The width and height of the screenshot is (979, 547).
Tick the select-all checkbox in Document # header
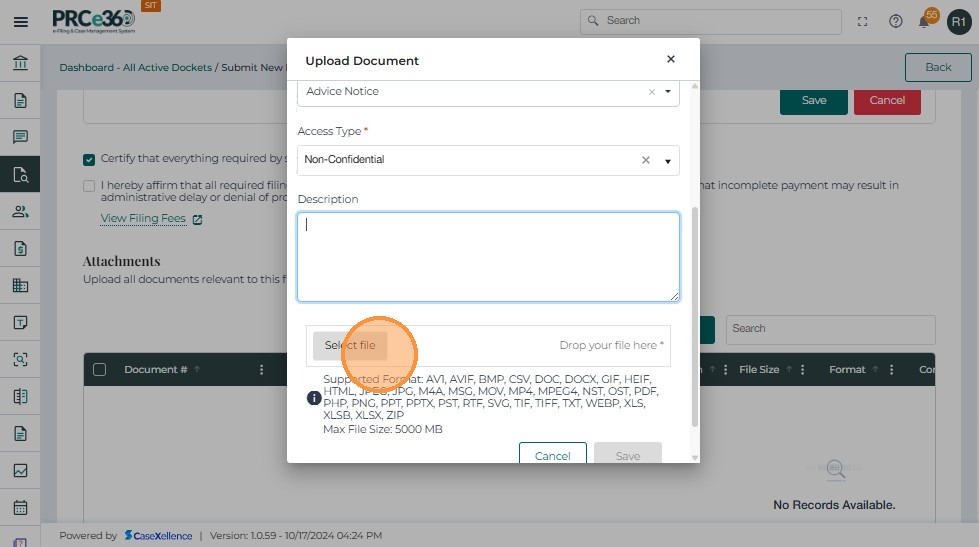point(99,370)
